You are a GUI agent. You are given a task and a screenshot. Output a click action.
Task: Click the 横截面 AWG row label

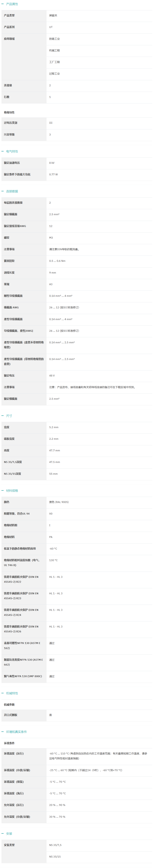[x=11, y=307]
